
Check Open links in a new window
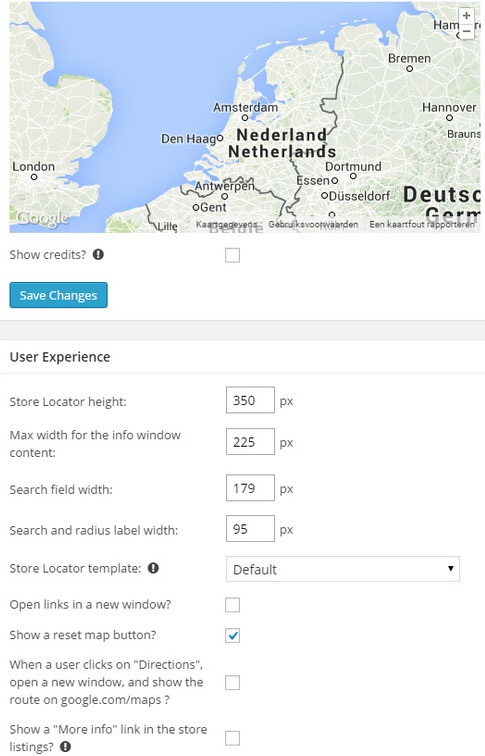(x=232, y=605)
